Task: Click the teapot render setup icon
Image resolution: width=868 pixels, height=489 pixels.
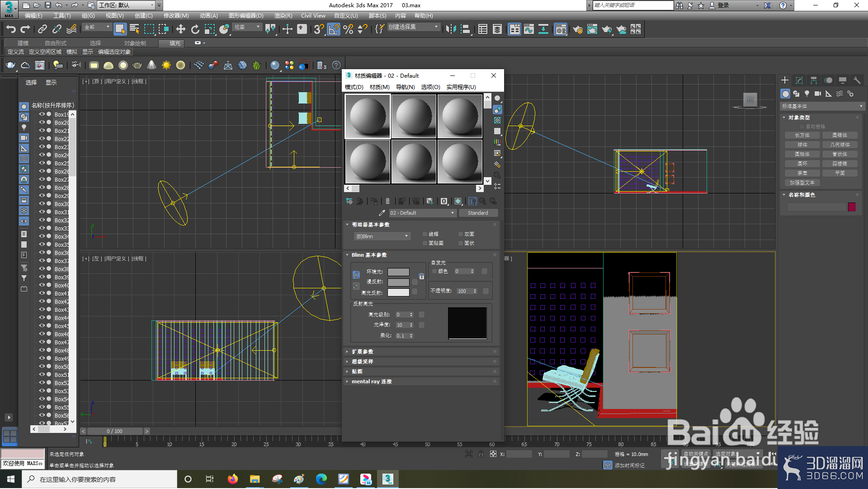Action: pyautogui.click(x=578, y=29)
